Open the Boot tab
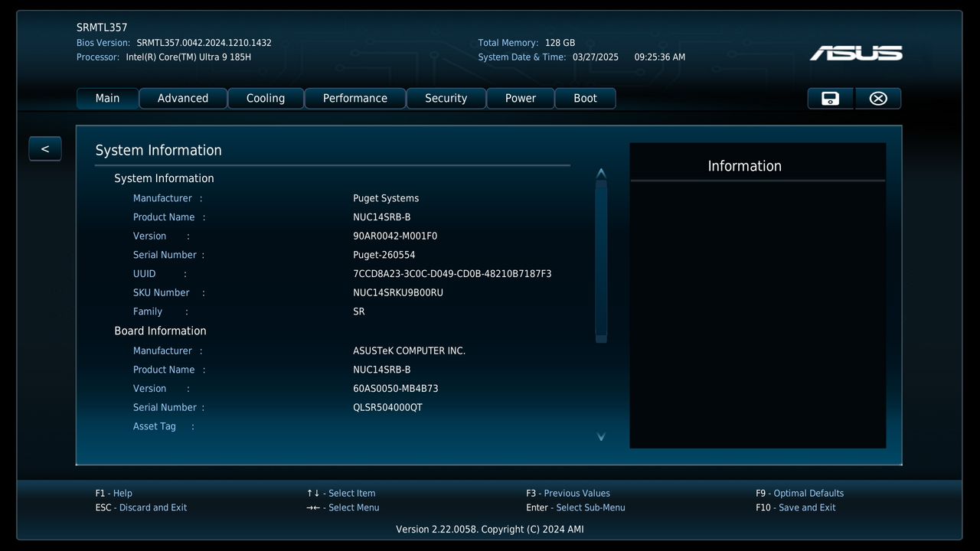Screen dimensions: 980x551 click(586, 98)
